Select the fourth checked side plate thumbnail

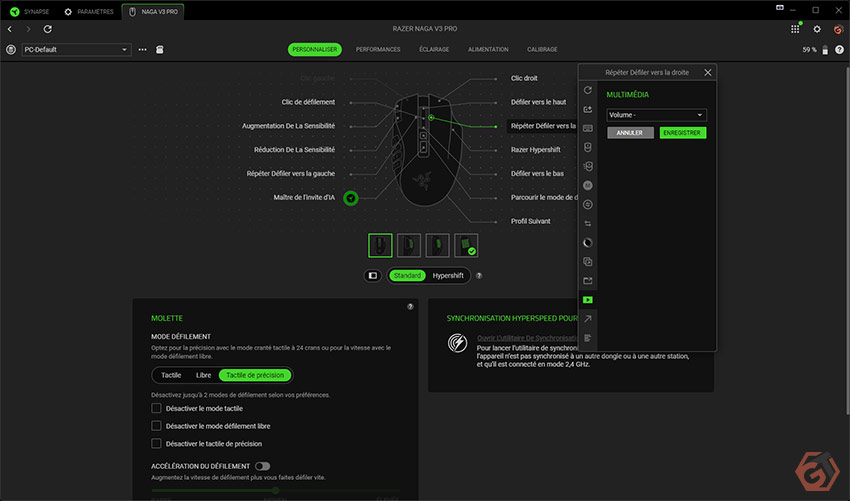pyautogui.click(x=466, y=246)
